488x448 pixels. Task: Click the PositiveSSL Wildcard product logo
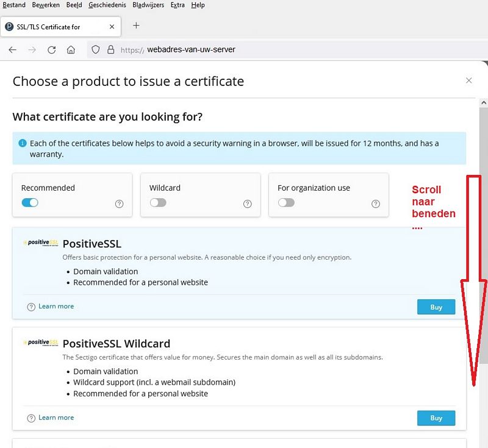pos(41,343)
